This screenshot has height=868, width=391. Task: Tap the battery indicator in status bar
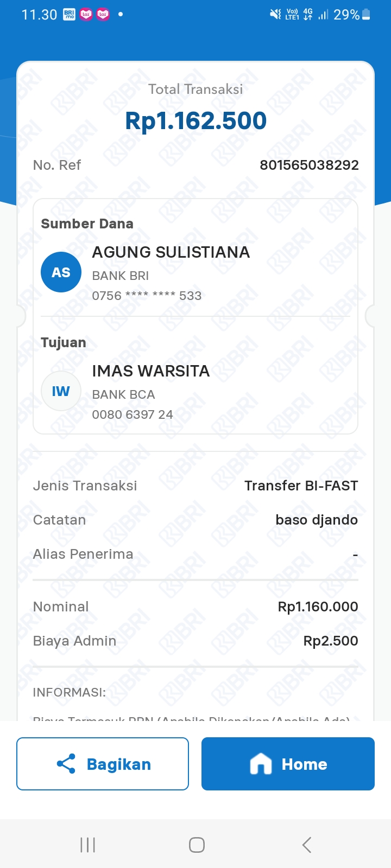coord(366,15)
